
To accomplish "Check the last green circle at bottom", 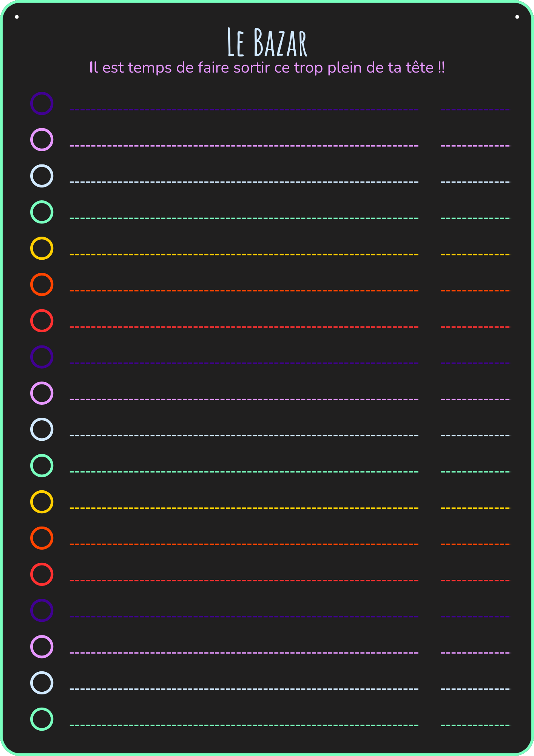I will [x=42, y=719].
